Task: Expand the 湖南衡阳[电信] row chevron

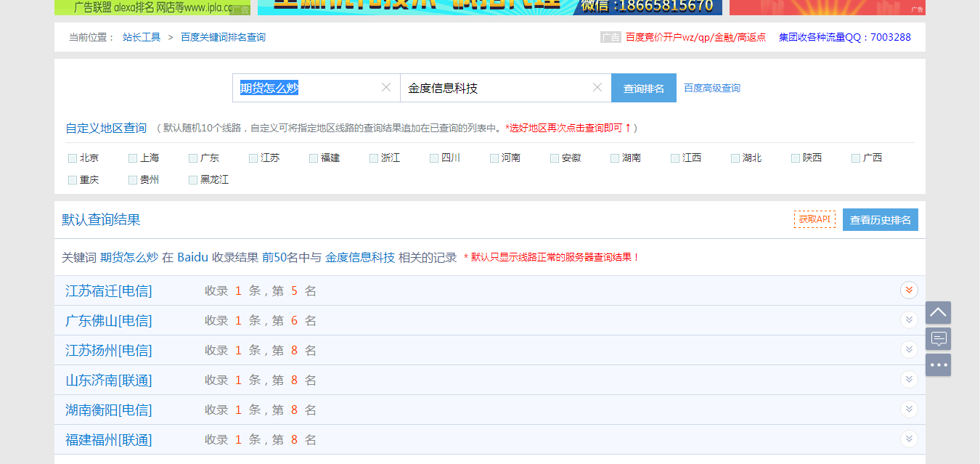Action: coord(909,409)
